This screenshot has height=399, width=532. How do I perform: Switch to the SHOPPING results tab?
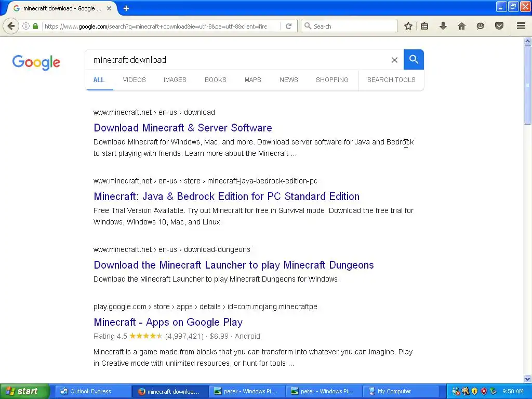[x=332, y=79]
